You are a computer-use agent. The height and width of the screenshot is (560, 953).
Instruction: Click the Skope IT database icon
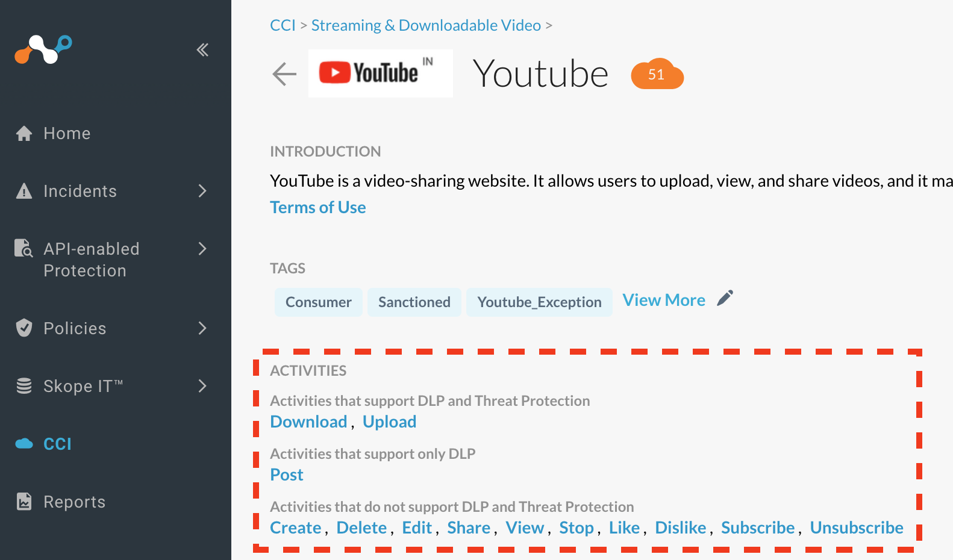24,386
